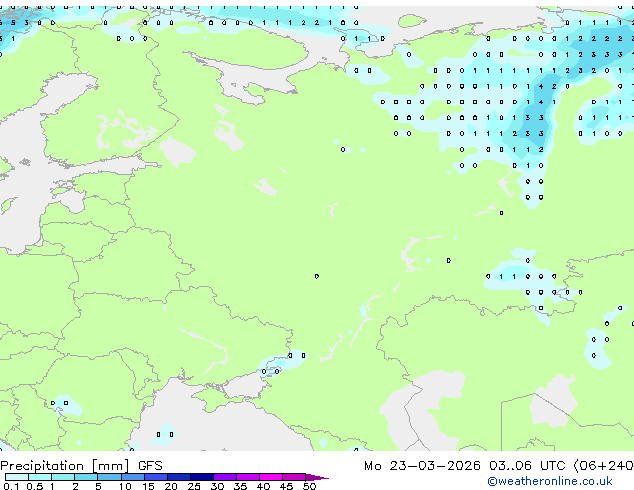Click the '25' legend scale label
The height and width of the screenshot is (490, 634).
click(x=194, y=486)
